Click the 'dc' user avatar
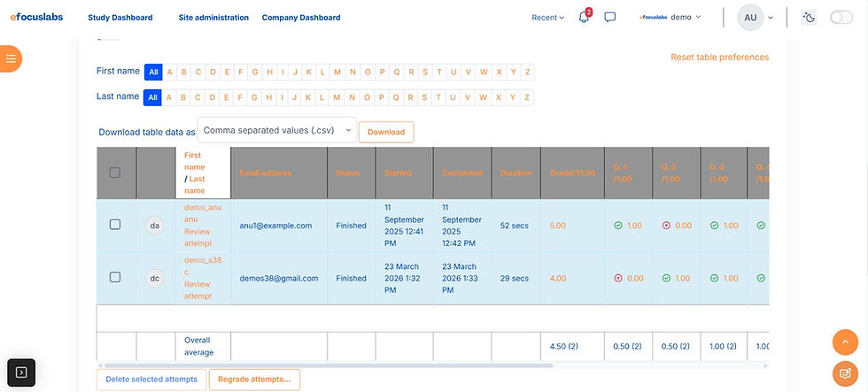The image size is (868, 392). point(155,278)
